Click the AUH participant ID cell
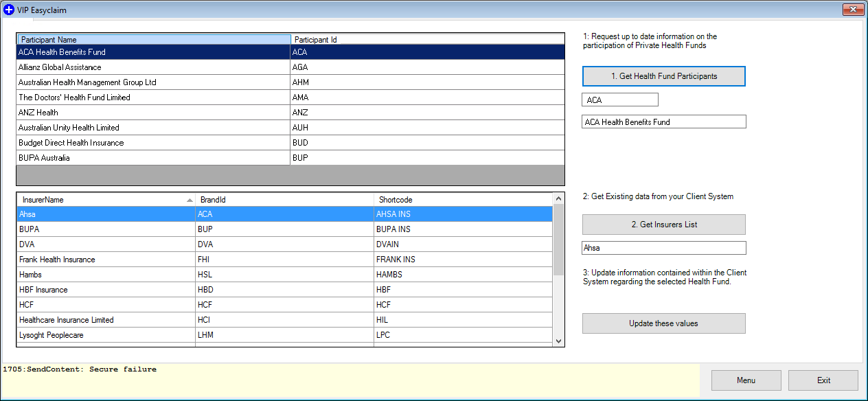This screenshot has width=868, height=401. (427, 128)
